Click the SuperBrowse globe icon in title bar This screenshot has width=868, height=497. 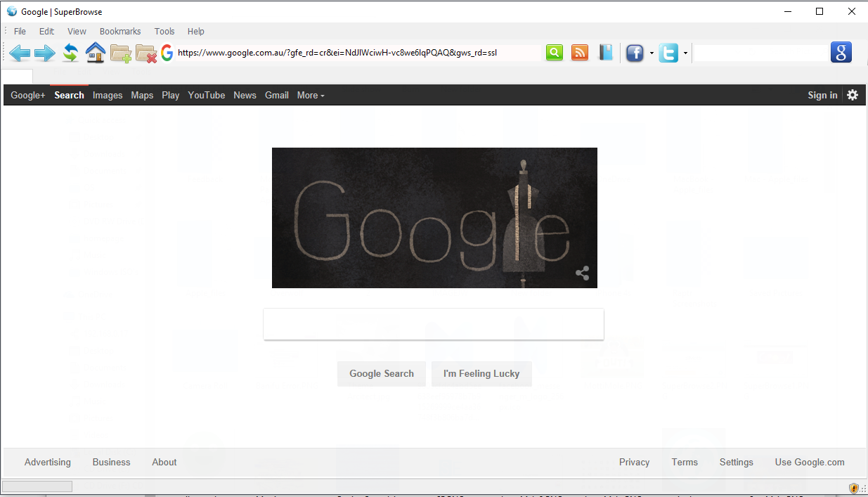point(12,11)
